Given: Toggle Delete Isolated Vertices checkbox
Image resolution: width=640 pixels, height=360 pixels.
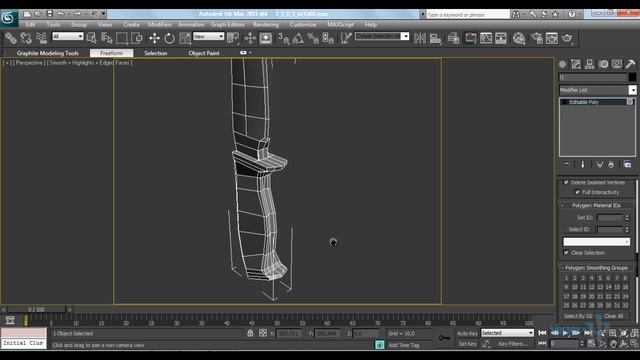Looking at the screenshot, I should [x=566, y=182].
